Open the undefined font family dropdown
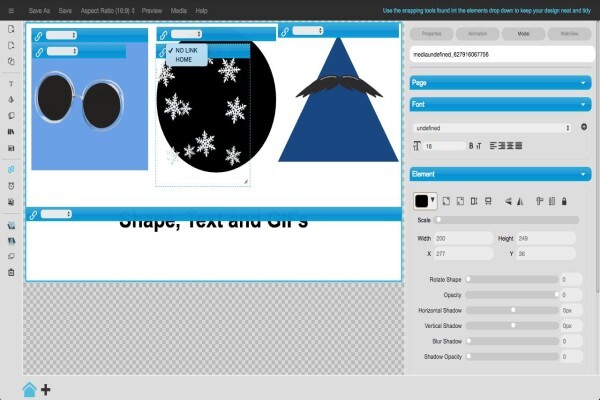The image size is (600, 400). (492, 128)
